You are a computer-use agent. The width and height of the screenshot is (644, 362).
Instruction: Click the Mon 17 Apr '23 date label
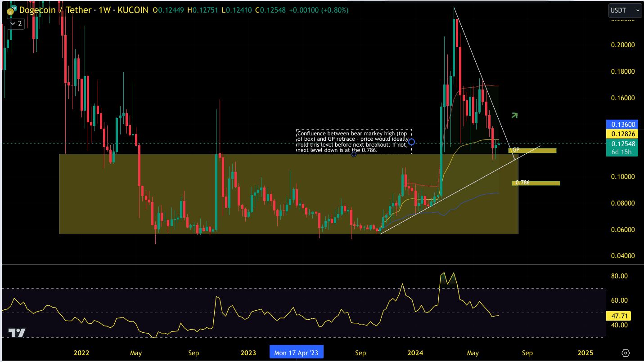pyautogui.click(x=296, y=353)
